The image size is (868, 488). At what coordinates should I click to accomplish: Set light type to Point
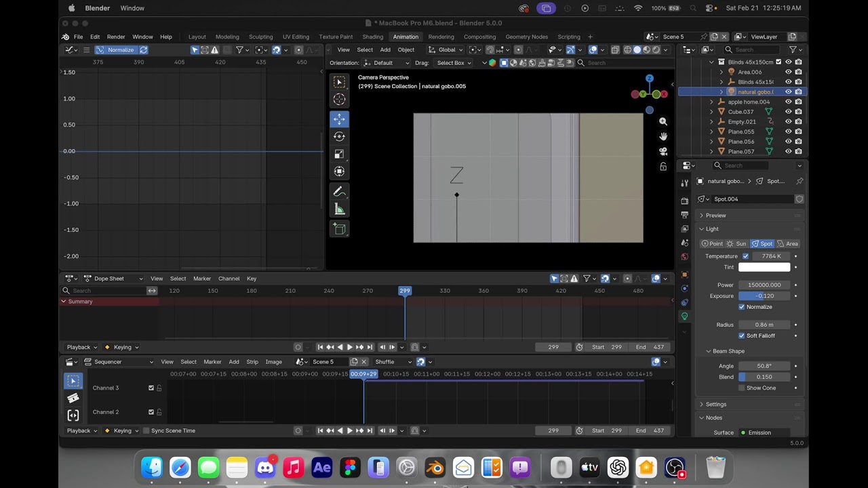[712, 244]
